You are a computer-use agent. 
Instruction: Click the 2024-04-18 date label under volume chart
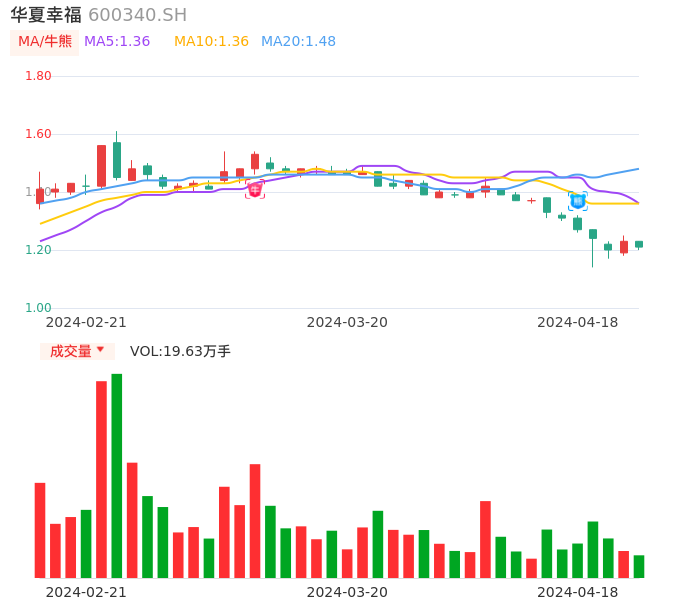[577, 592]
